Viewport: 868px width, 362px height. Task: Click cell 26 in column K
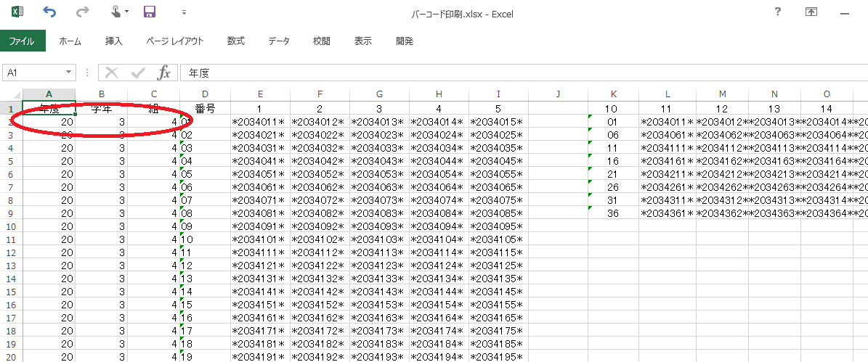(x=613, y=186)
